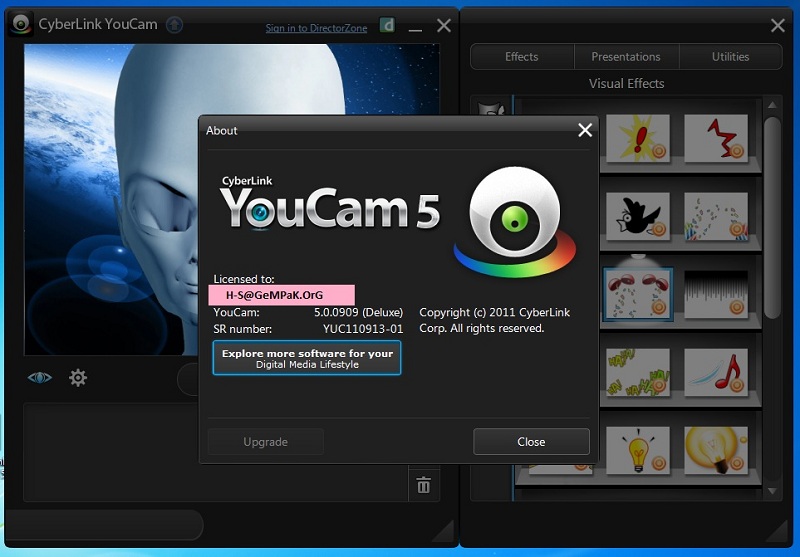Image resolution: width=800 pixels, height=557 pixels.
Task: Pick the green HA HA laughter effect
Action: (x=638, y=372)
